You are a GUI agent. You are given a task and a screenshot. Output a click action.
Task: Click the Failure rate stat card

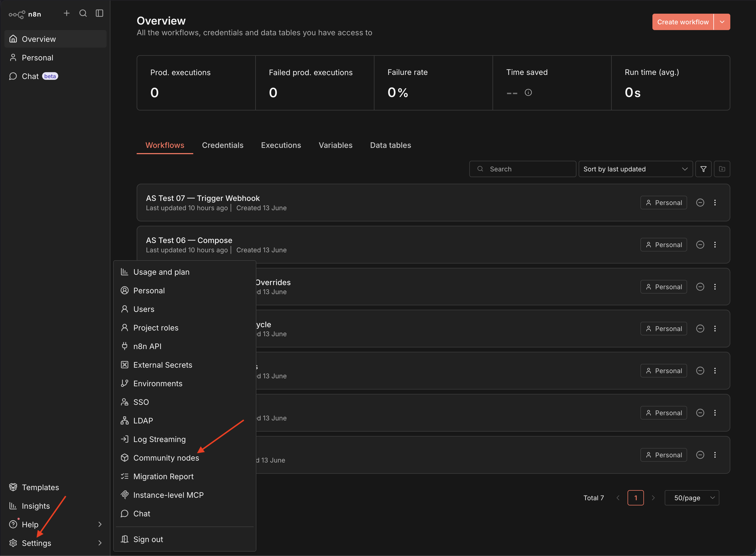[433, 83]
